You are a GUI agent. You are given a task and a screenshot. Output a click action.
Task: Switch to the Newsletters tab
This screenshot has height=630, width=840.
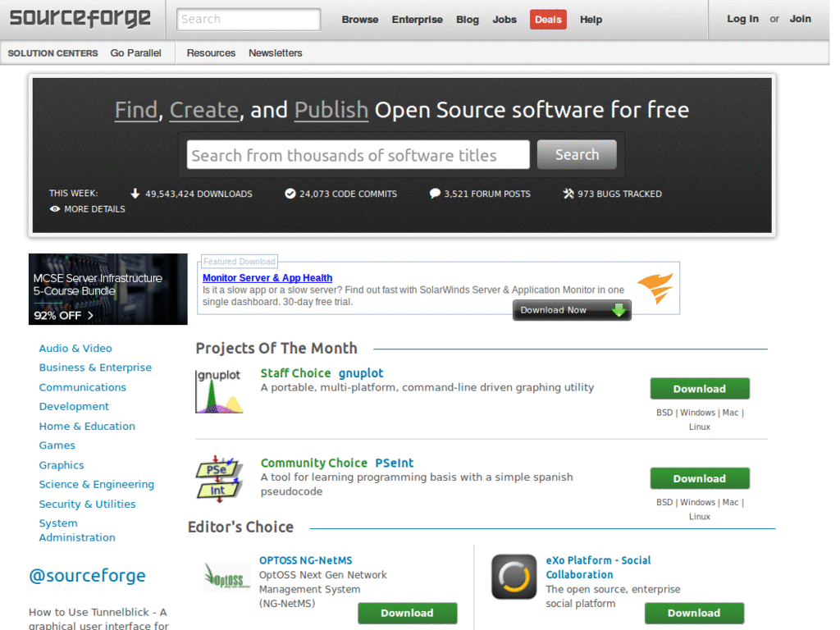[x=275, y=52]
